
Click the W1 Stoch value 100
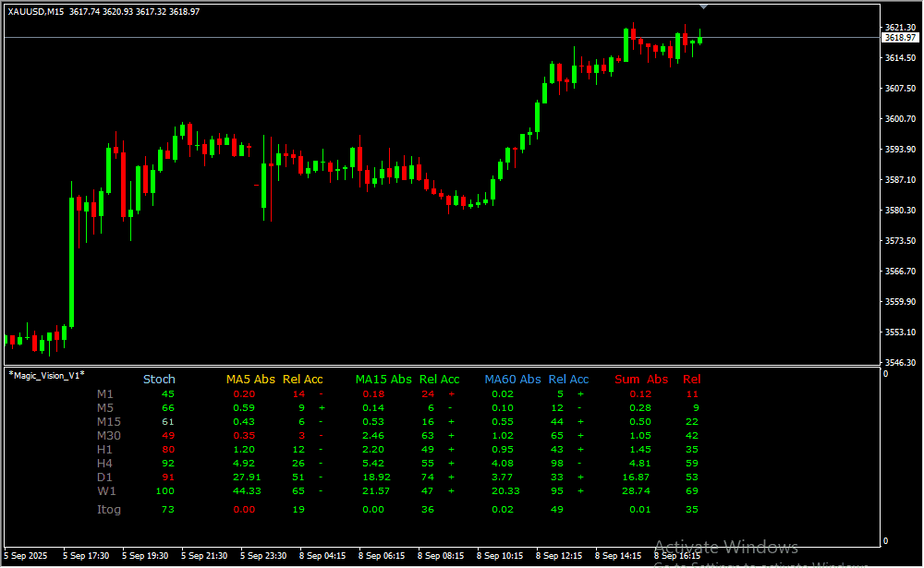(165, 491)
